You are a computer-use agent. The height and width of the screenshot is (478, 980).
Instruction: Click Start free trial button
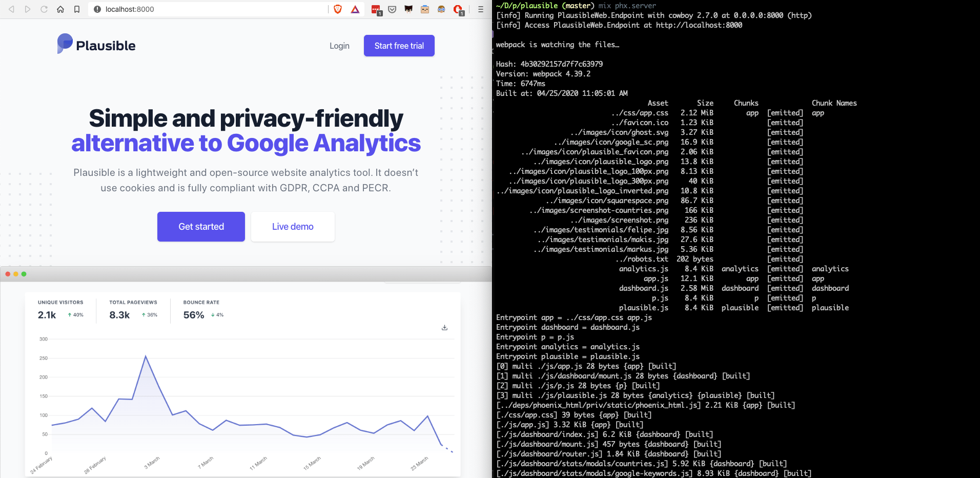pos(399,46)
